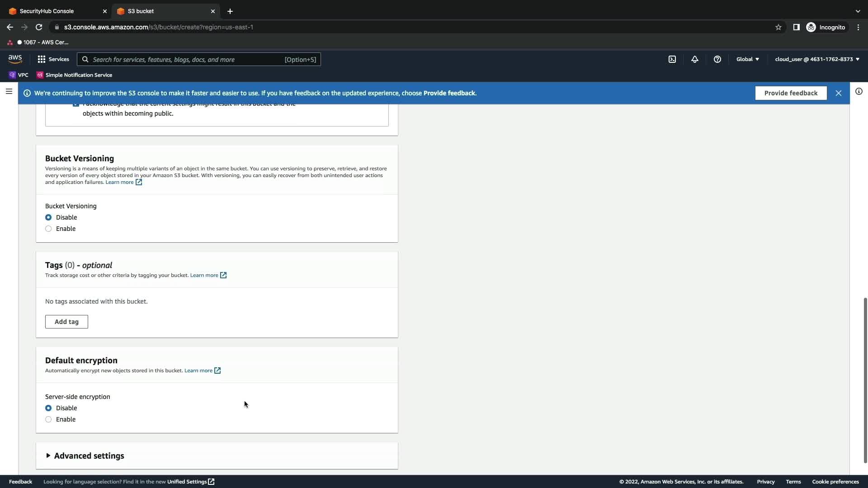Open the info panel icon at right

(x=859, y=91)
